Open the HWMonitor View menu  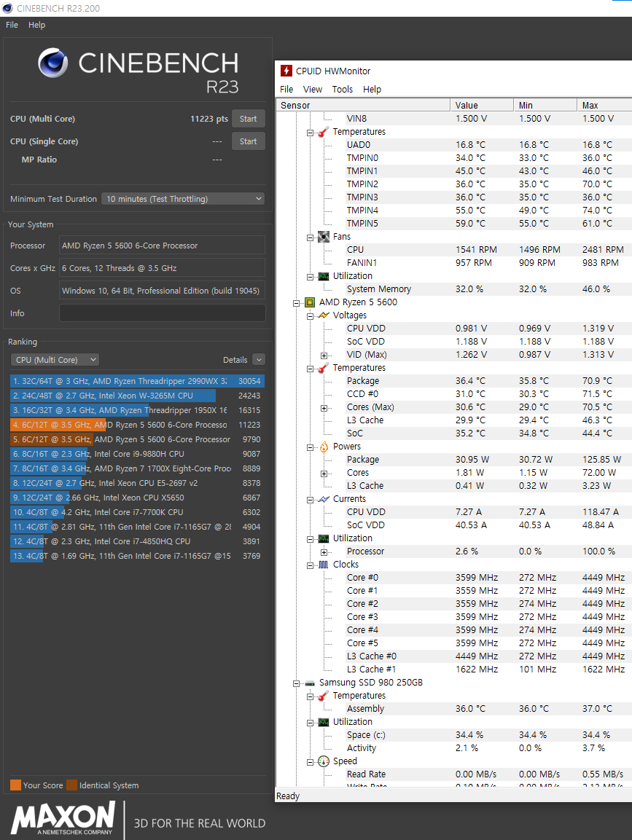(313, 90)
